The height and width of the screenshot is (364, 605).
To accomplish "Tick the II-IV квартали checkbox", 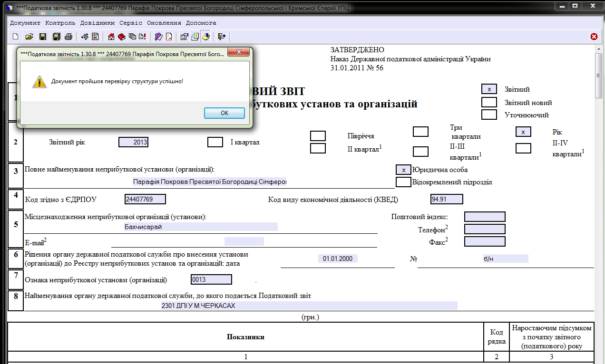I will tap(523, 148).
